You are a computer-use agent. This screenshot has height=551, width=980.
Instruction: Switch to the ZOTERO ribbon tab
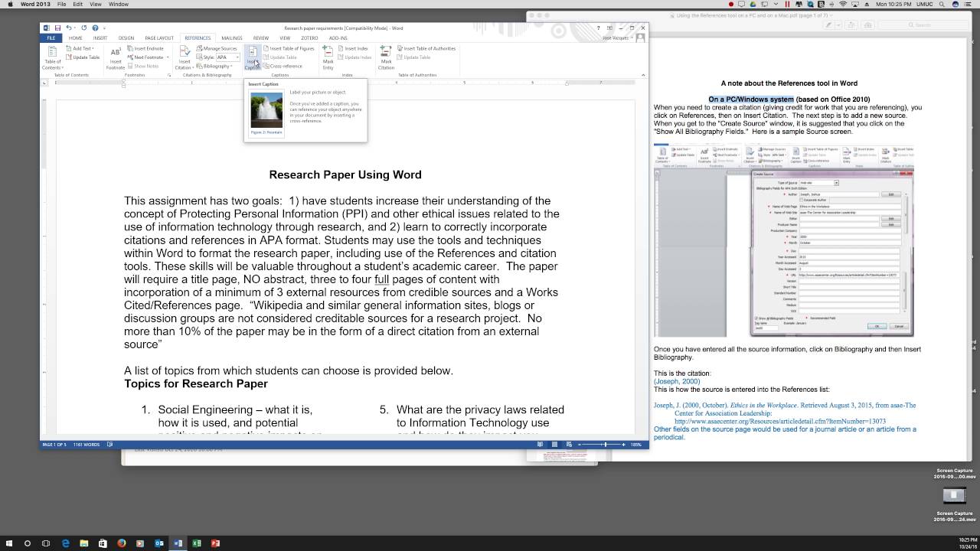309,37
